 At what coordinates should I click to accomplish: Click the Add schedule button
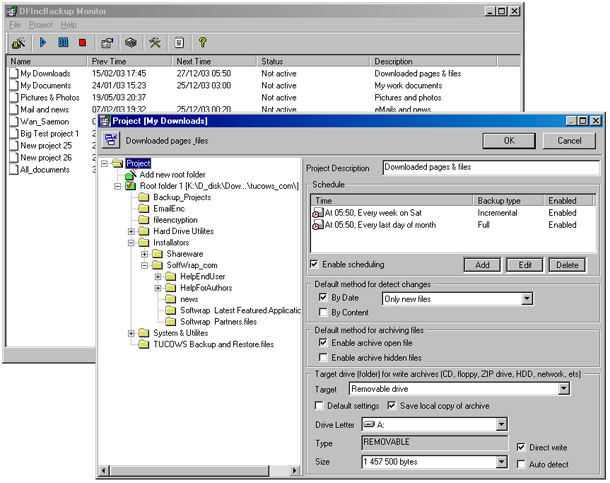pyautogui.click(x=482, y=265)
